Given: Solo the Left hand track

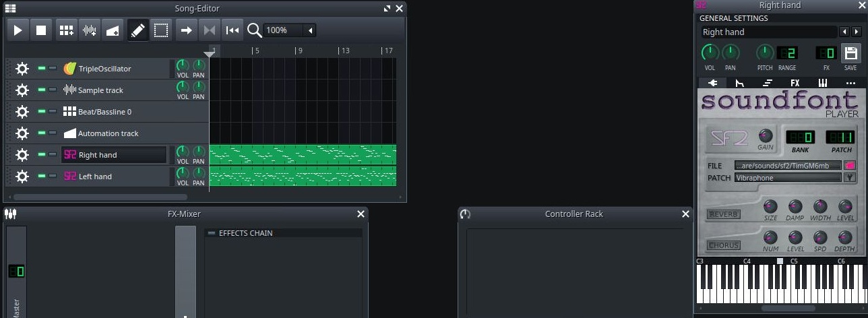Looking at the screenshot, I should 53,176.
